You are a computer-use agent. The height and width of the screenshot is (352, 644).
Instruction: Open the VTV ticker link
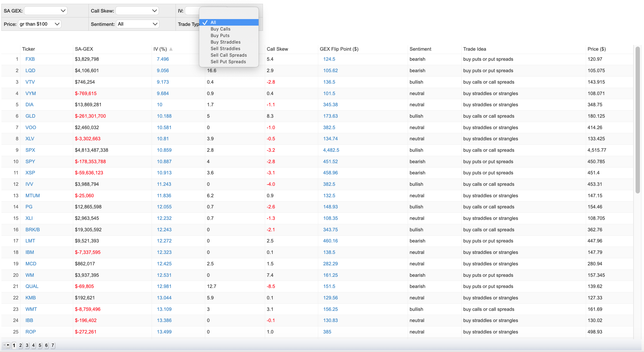pyautogui.click(x=30, y=82)
